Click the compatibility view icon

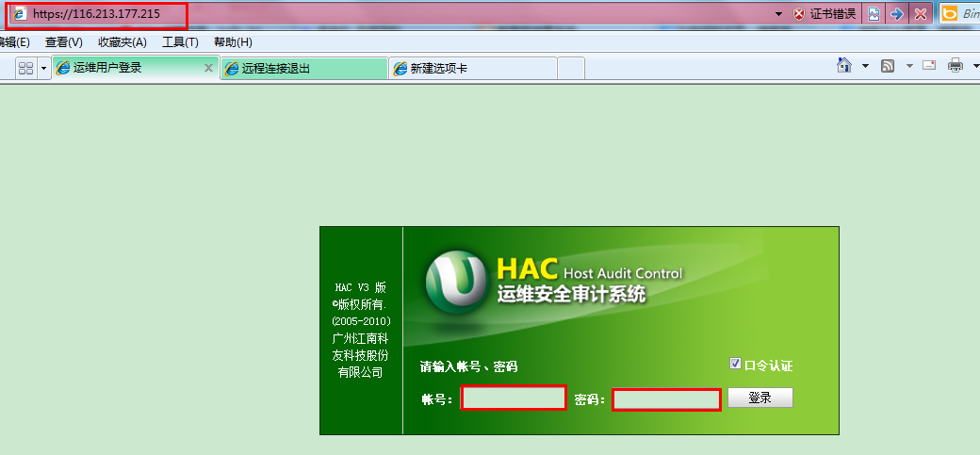pos(874,14)
